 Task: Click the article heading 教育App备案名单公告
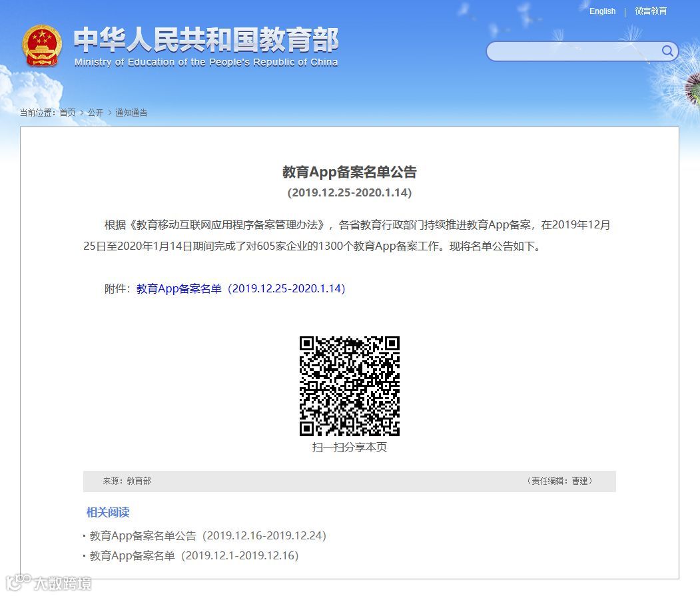[350, 172]
